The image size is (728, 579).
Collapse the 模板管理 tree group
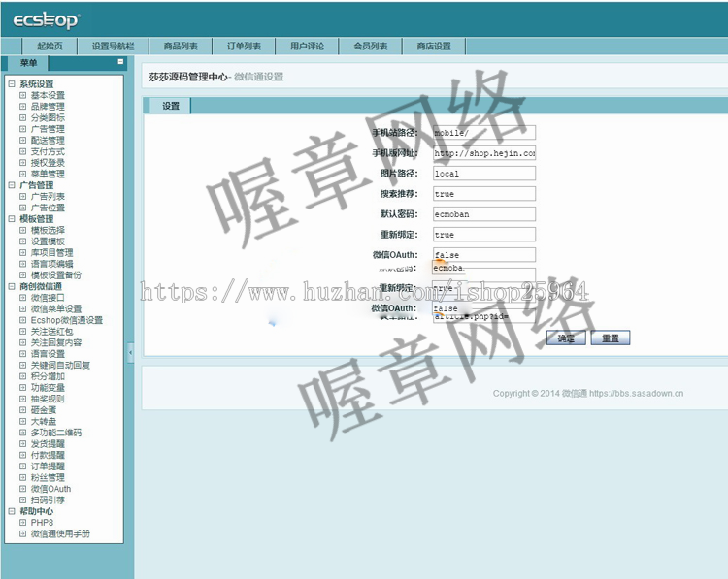point(12,218)
